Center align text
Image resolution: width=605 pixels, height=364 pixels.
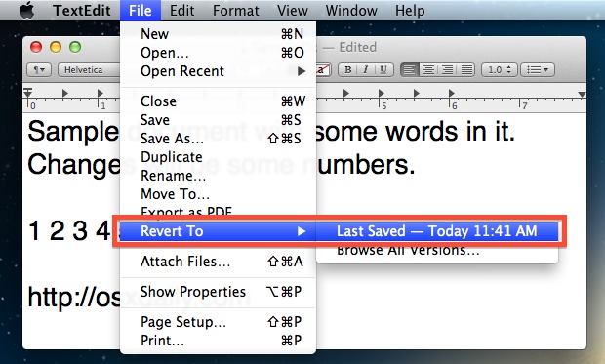tap(428, 70)
